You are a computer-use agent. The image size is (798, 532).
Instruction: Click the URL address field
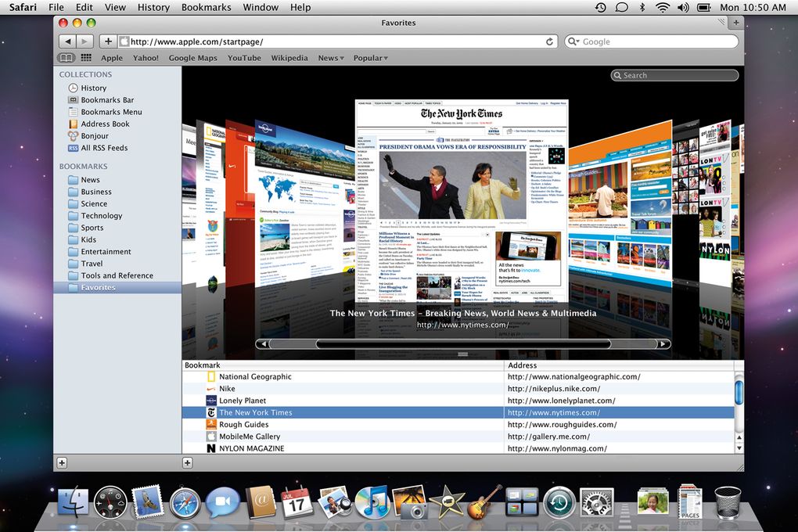337,41
